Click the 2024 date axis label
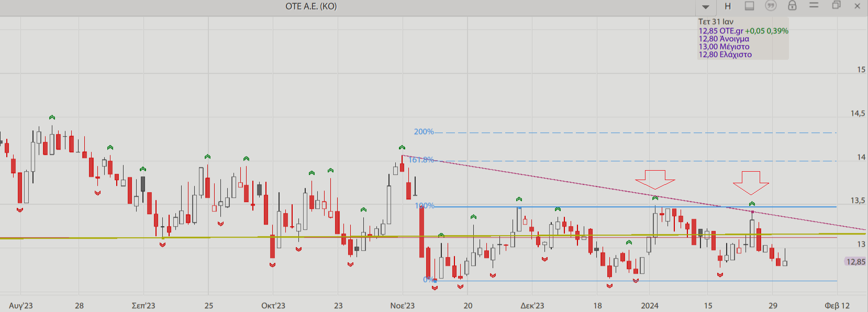868x312 pixels. 650,306
